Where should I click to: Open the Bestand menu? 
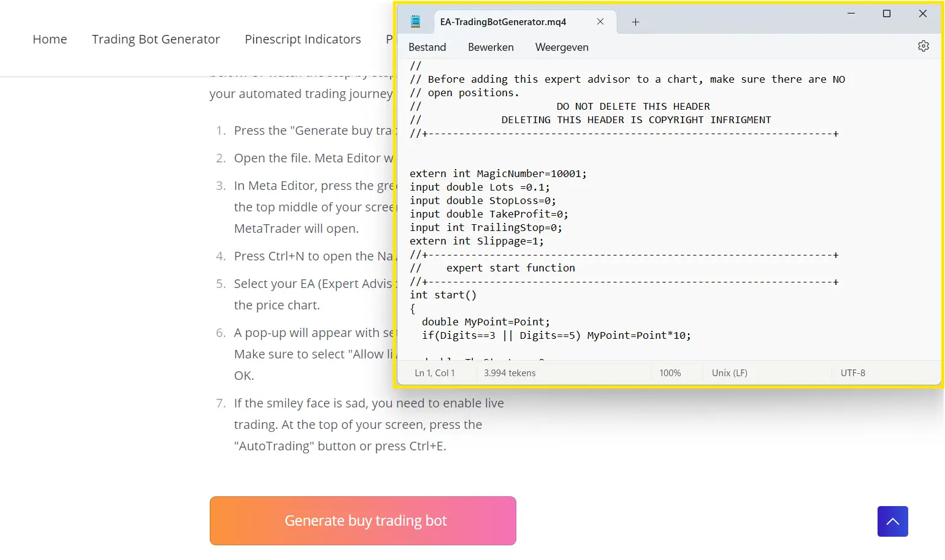pyautogui.click(x=427, y=47)
